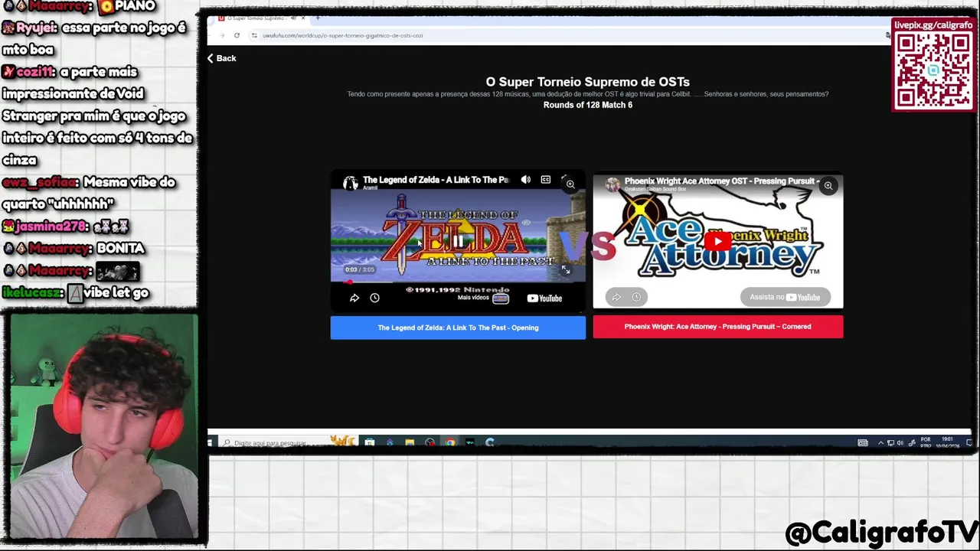Go back using the Back link
The height and width of the screenshot is (551, 980).
point(221,58)
